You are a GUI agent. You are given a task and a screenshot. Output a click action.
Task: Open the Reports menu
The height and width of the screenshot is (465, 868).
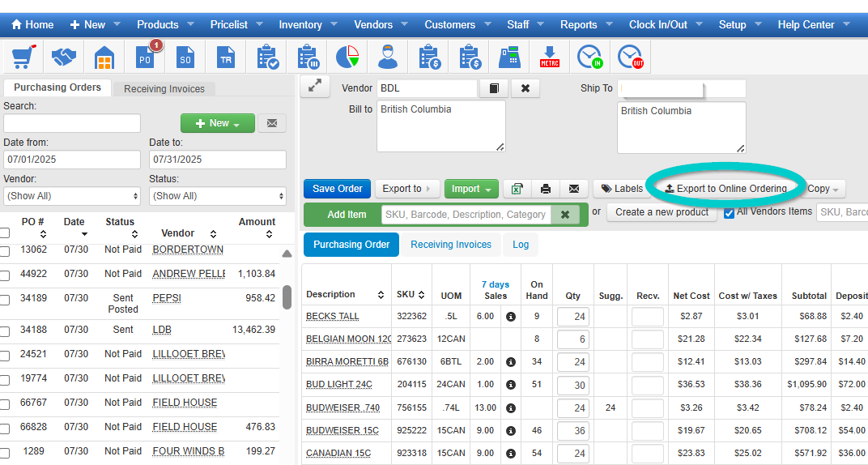586,25
